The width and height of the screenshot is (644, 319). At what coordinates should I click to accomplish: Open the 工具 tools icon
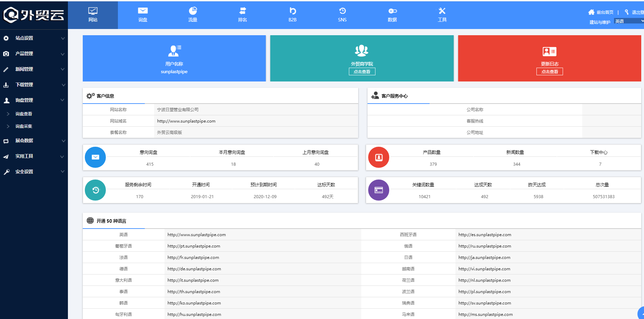coord(442,11)
